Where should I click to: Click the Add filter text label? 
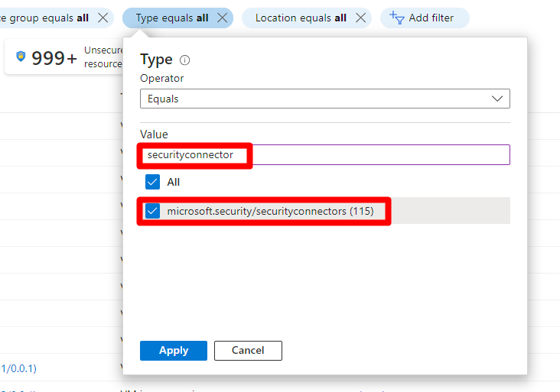[x=431, y=18]
